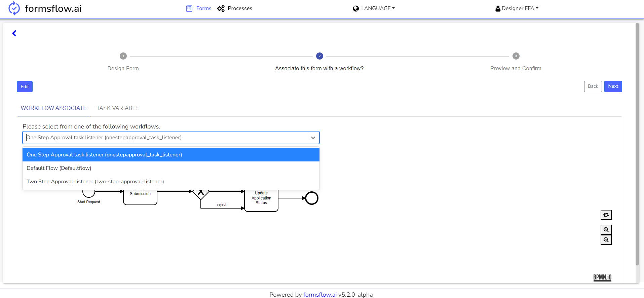Click the globe language icon
The image size is (644, 298).
click(356, 8)
